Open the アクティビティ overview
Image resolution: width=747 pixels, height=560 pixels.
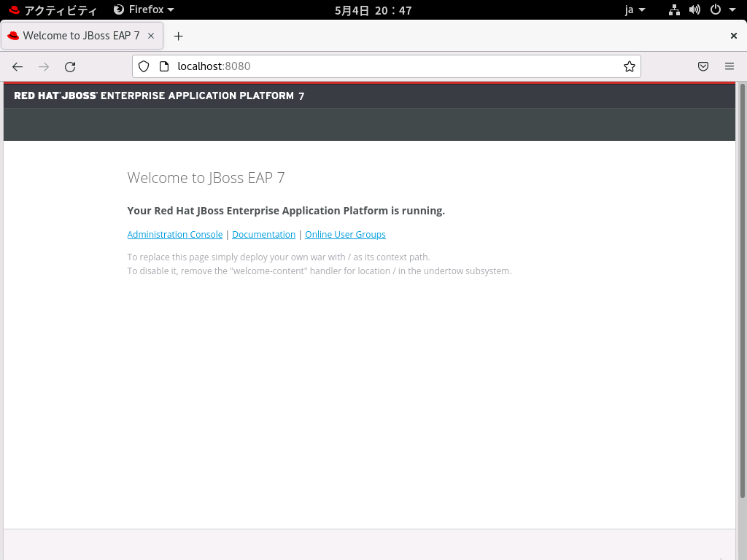(53, 10)
